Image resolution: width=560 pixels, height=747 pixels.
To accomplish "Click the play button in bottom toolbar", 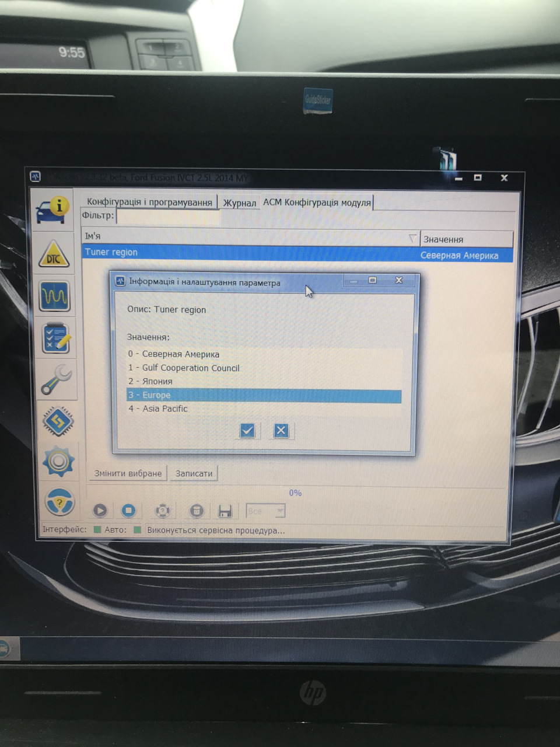I will (x=100, y=511).
